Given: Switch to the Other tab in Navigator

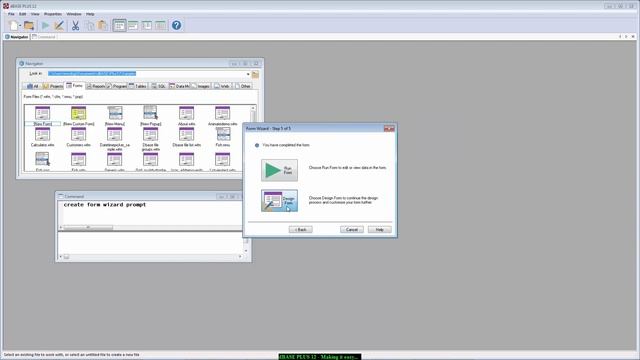Looking at the screenshot, I should [242, 86].
